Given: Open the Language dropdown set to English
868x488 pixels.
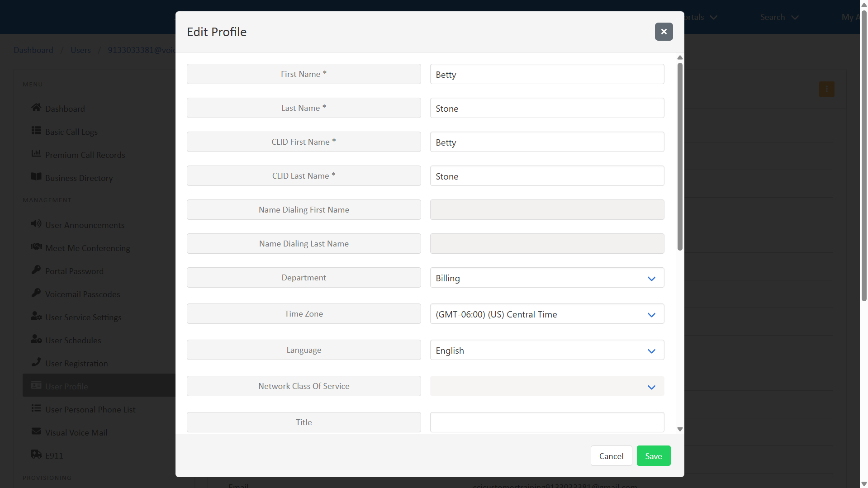Looking at the screenshot, I should (546, 350).
